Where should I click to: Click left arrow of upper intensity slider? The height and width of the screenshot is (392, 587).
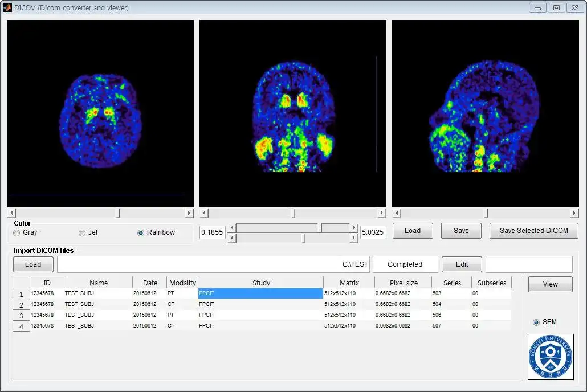tap(232, 228)
